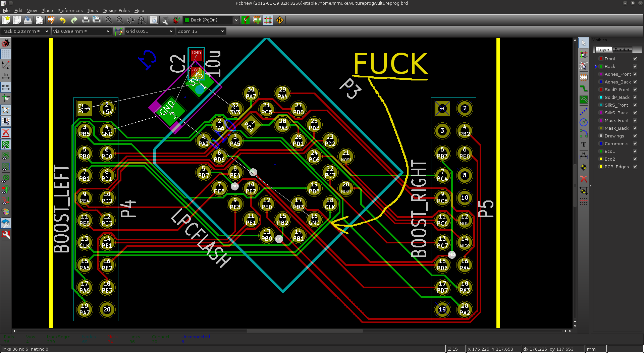Uncheck the SoldP_Back layer checkbox
This screenshot has height=353, width=644.
[635, 97]
